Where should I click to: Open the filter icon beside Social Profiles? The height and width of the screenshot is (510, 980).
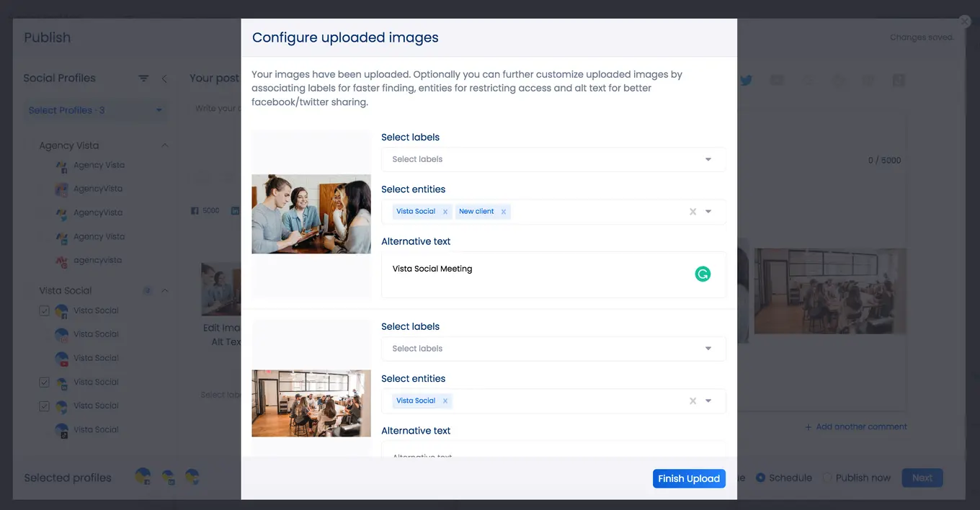[143, 78]
